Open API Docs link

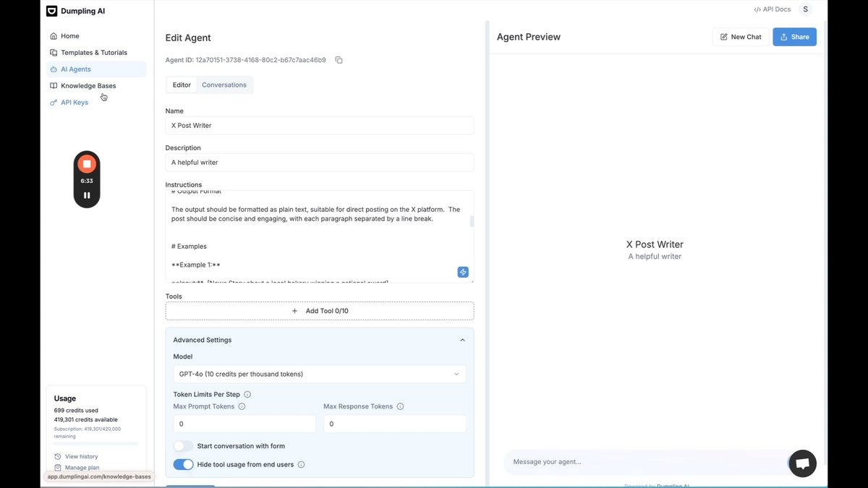pos(772,9)
